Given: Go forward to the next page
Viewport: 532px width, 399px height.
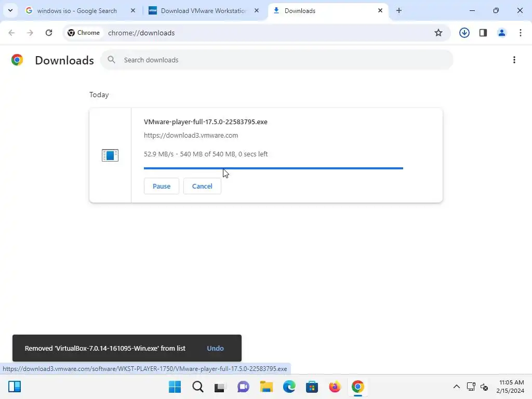Looking at the screenshot, I should pos(30,33).
